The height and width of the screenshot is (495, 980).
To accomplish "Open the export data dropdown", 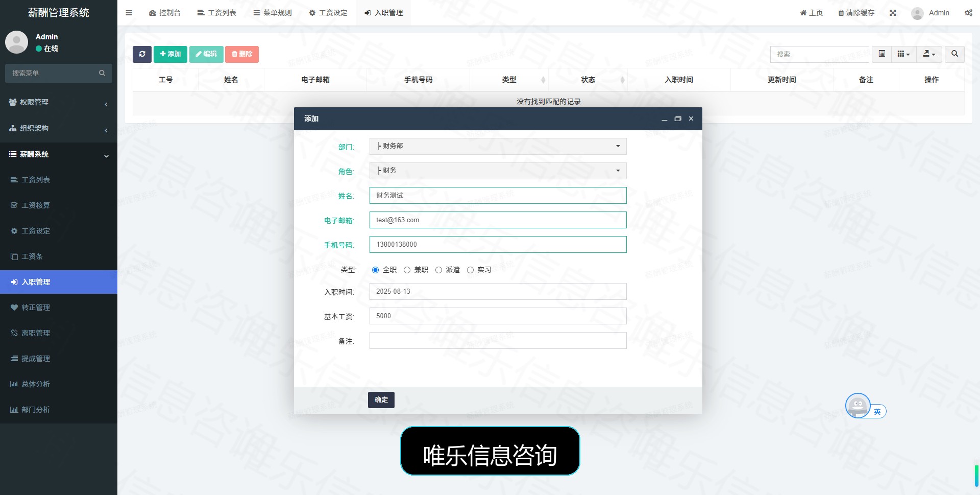I will 929,54.
